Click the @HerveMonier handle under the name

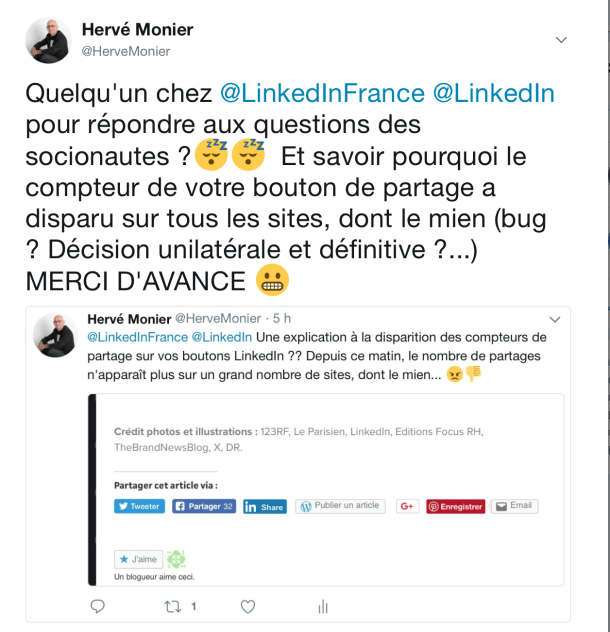pyautogui.click(x=126, y=52)
